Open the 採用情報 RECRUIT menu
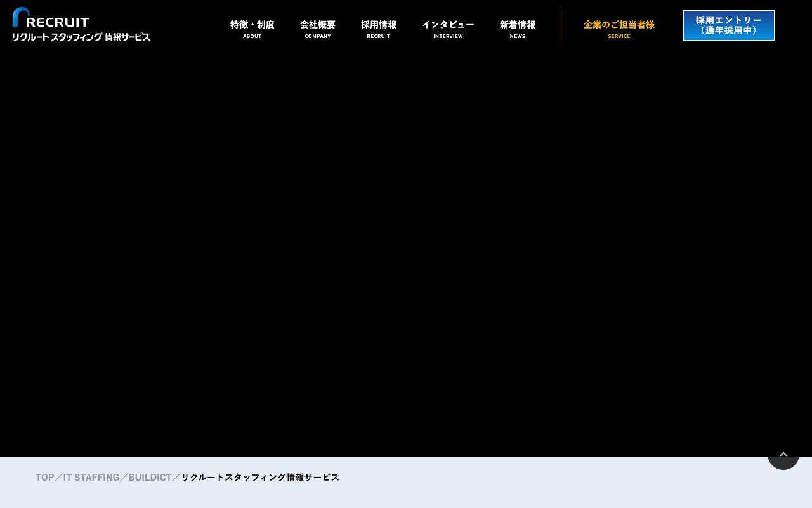This screenshot has height=508, width=812. (x=379, y=29)
